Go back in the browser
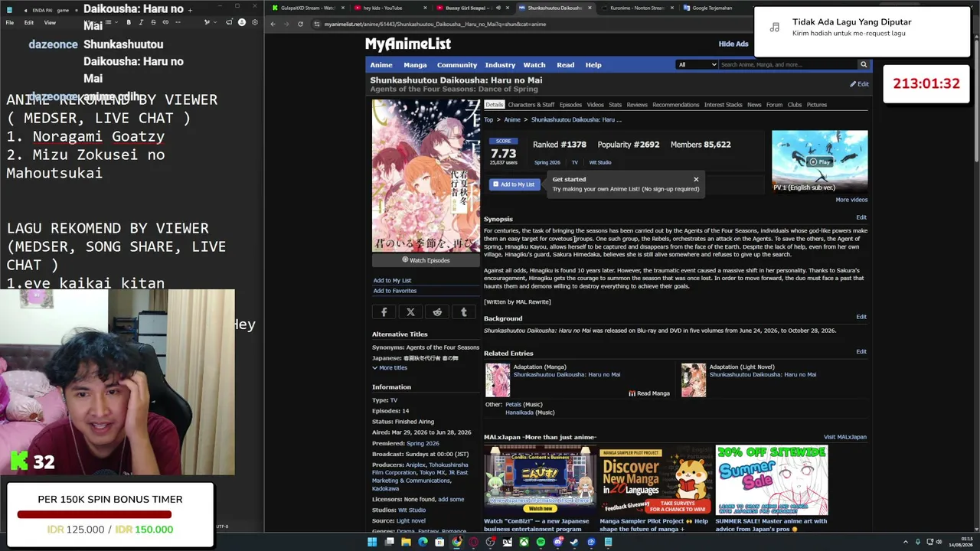980x551 pixels. [273, 24]
